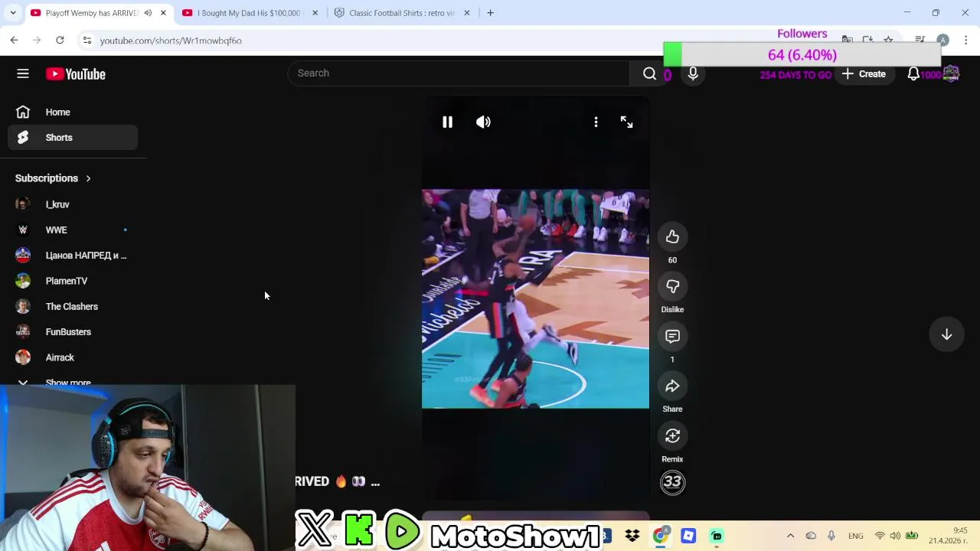Mute the audio-playing Playoff Wemby tab
980x551 pixels.
[x=148, y=13]
